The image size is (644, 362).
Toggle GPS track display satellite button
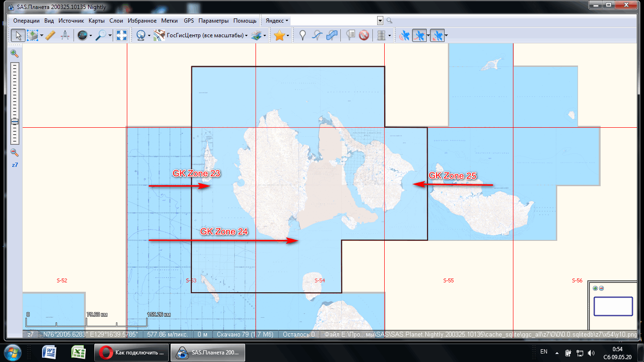pyautogui.click(x=418, y=35)
